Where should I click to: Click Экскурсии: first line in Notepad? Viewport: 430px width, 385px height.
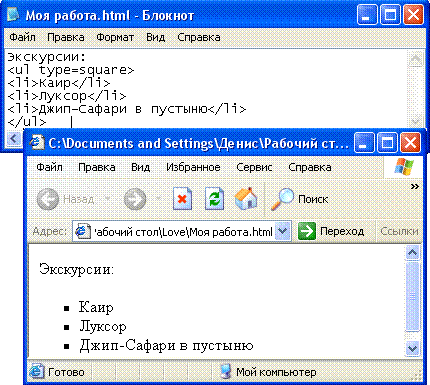pyautogui.click(x=47, y=57)
